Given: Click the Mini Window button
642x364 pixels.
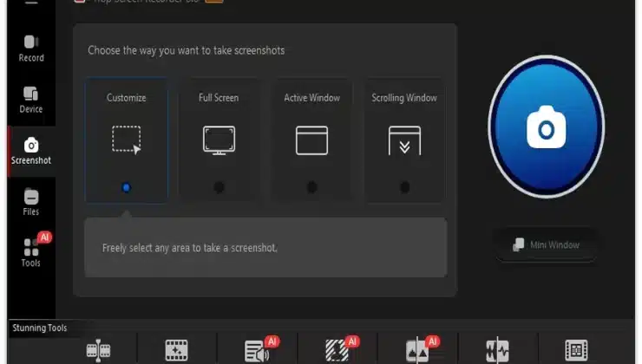Looking at the screenshot, I should coord(544,245).
